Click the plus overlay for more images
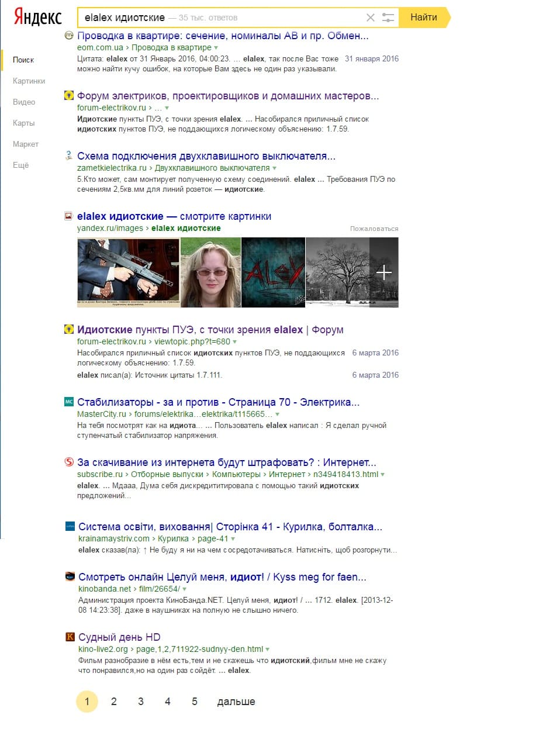 click(x=384, y=272)
